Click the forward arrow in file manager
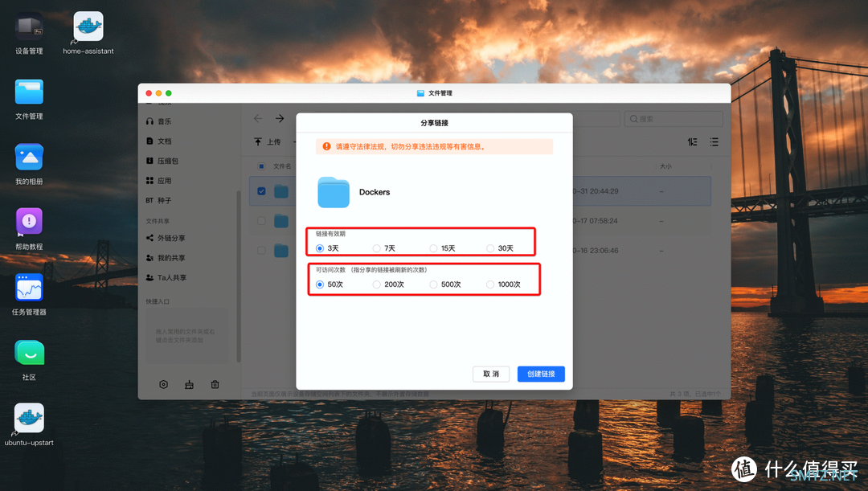This screenshot has width=868, height=491. click(x=280, y=118)
